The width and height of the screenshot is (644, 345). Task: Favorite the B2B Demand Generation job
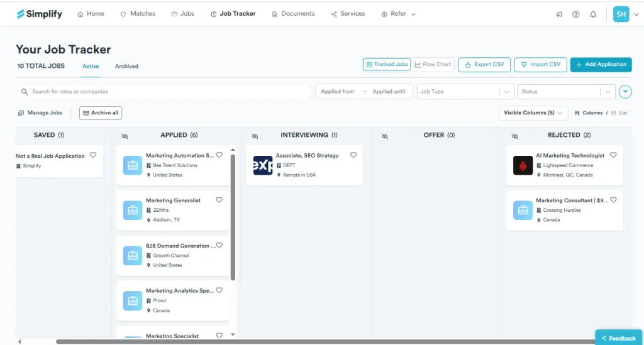click(219, 245)
